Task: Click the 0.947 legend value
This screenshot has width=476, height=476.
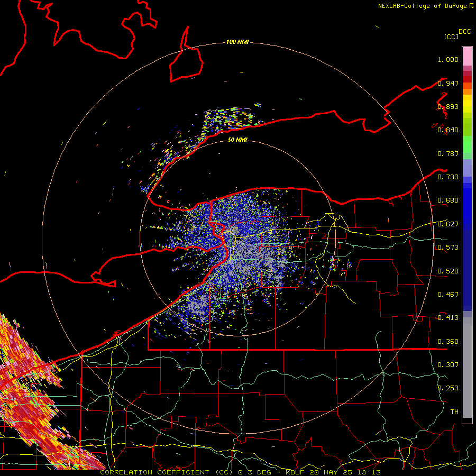Action: tap(448, 83)
